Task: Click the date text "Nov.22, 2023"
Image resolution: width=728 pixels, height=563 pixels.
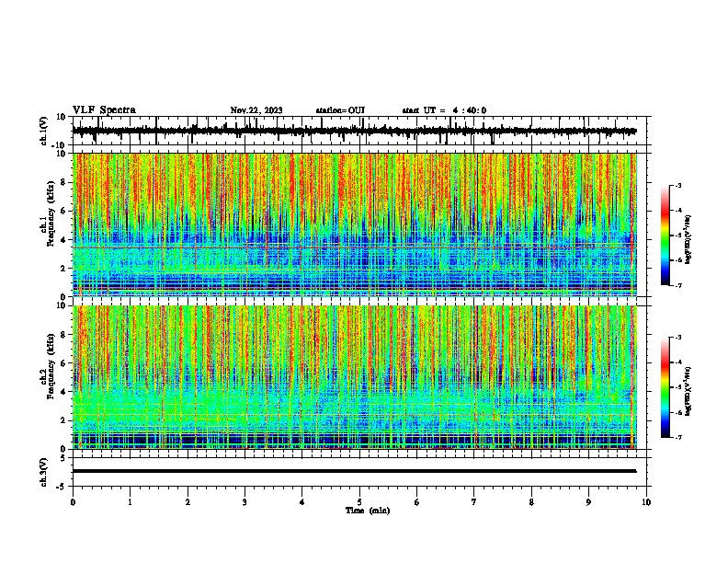Action: (256, 110)
